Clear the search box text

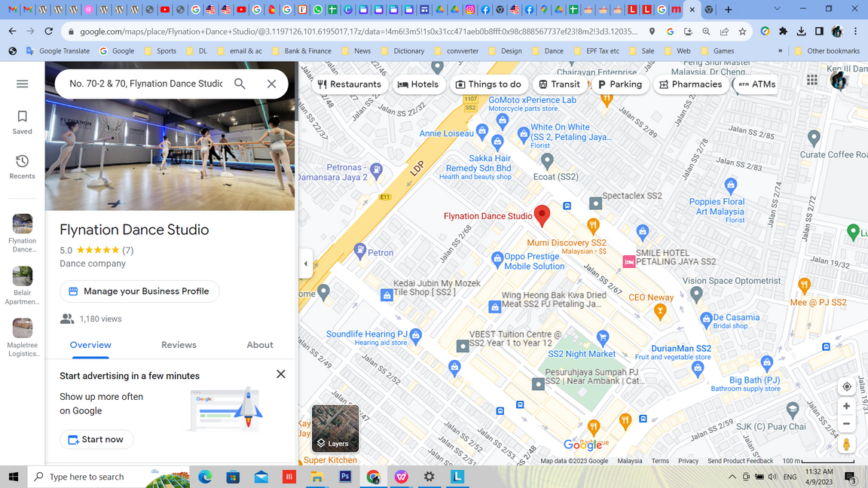[271, 84]
